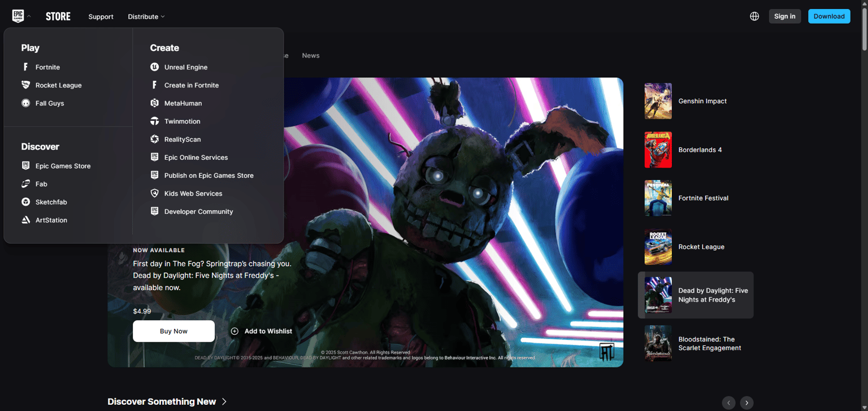Open the Fab menu entry
This screenshot has width=868, height=411.
point(41,184)
